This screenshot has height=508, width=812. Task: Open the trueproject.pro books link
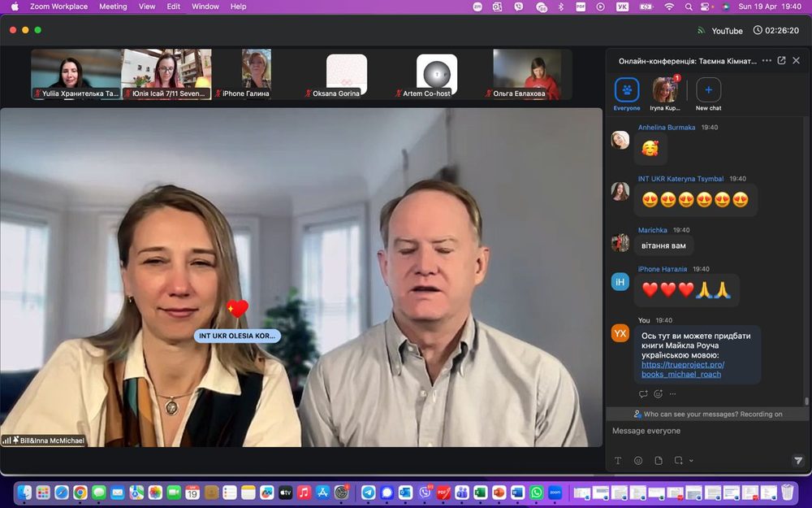point(683,370)
